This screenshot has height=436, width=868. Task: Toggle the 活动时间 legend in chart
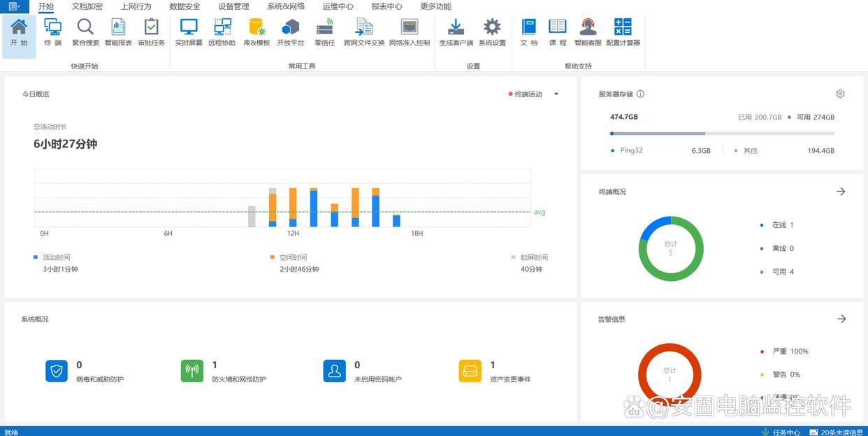point(56,258)
